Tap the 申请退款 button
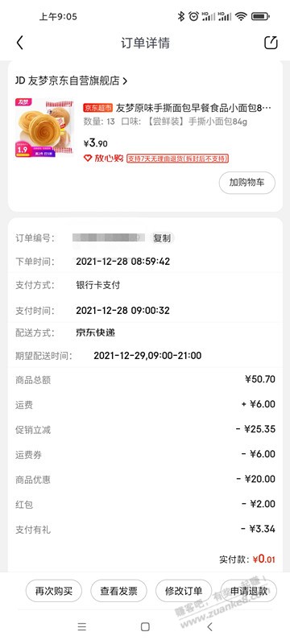The height and width of the screenshot is (644, 290). click(248, 591)
